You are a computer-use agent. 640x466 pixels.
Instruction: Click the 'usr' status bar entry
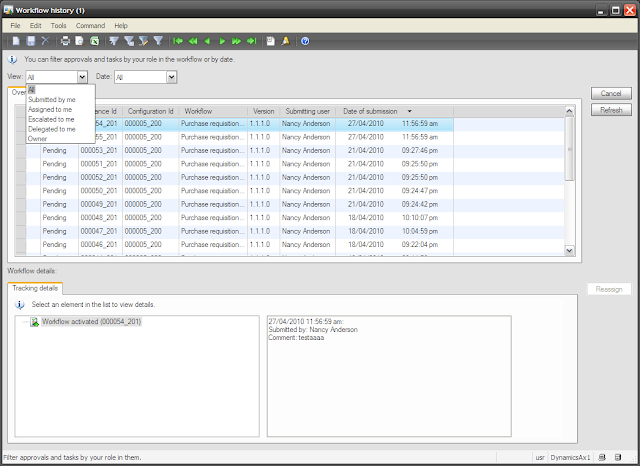click(x=540, y=457)
